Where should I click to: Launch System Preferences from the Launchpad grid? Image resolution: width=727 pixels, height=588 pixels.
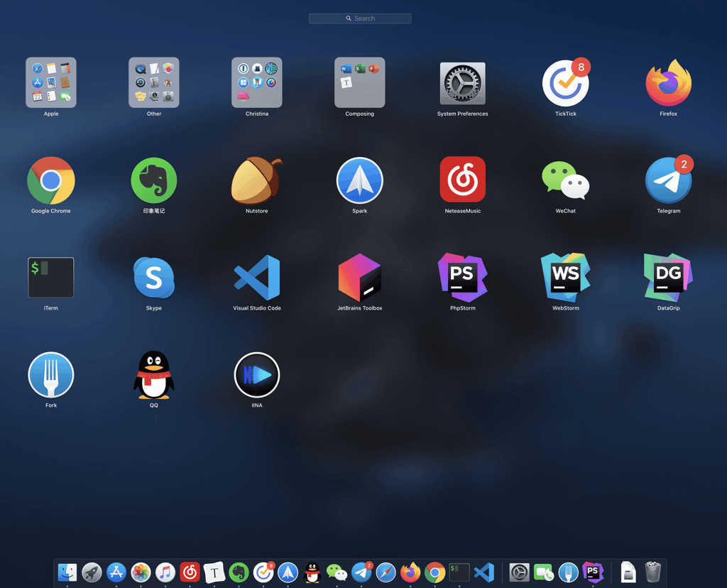(x=463, y=84)
